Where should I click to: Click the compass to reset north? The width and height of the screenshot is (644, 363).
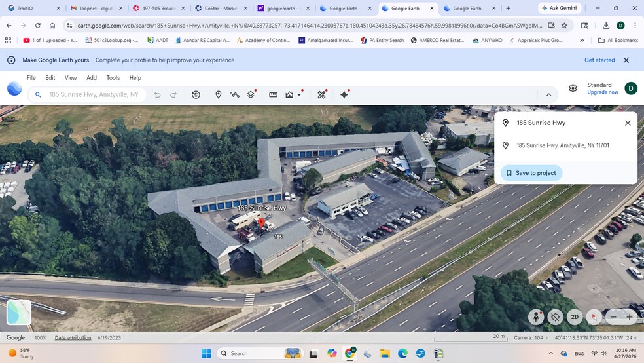[x=594, y=317]
